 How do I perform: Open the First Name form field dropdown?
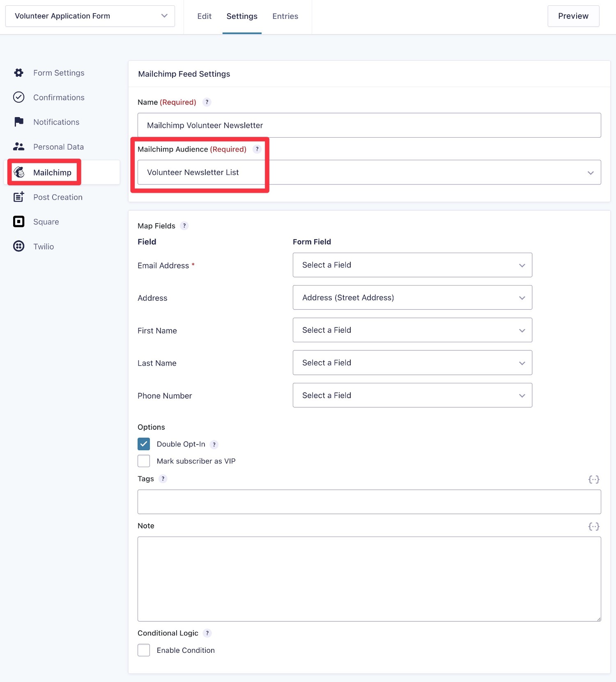tap(412, 330)
